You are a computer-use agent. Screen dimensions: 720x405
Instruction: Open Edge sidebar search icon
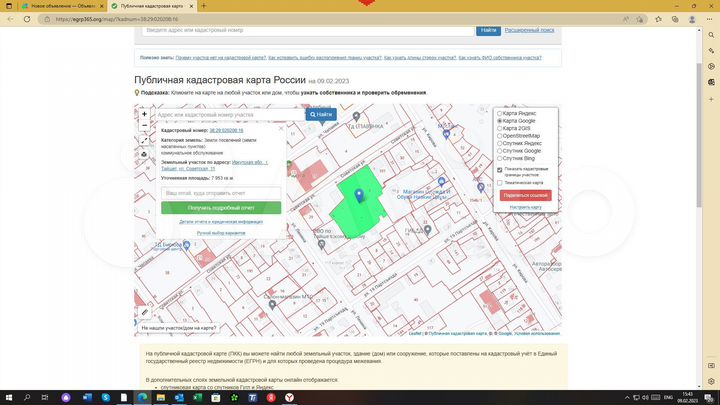[711, 35]
